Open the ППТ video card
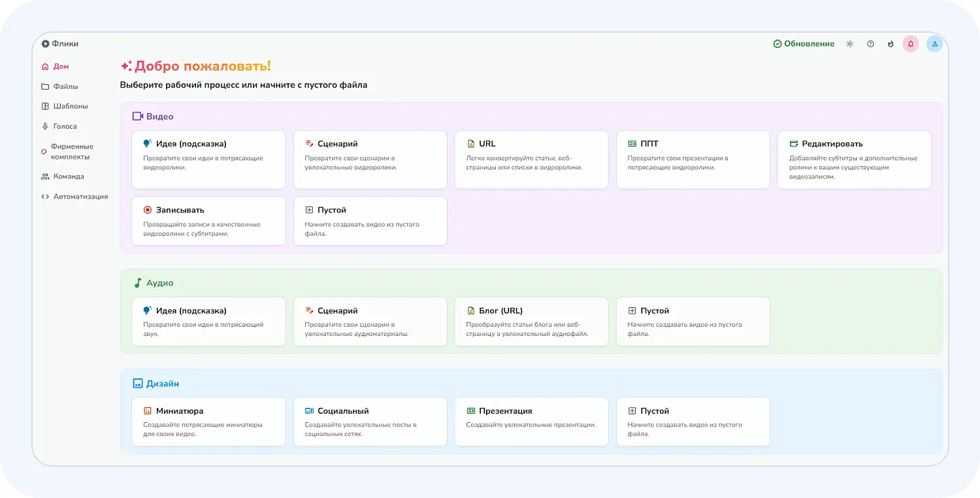Image resolution: width=980 pixels, height=498 pixels. (693, 159)
